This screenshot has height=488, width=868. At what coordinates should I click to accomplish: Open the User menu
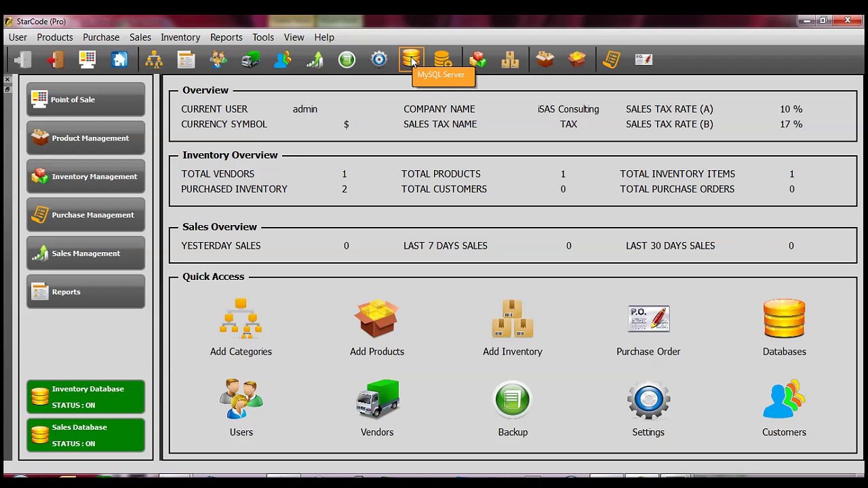18,37
